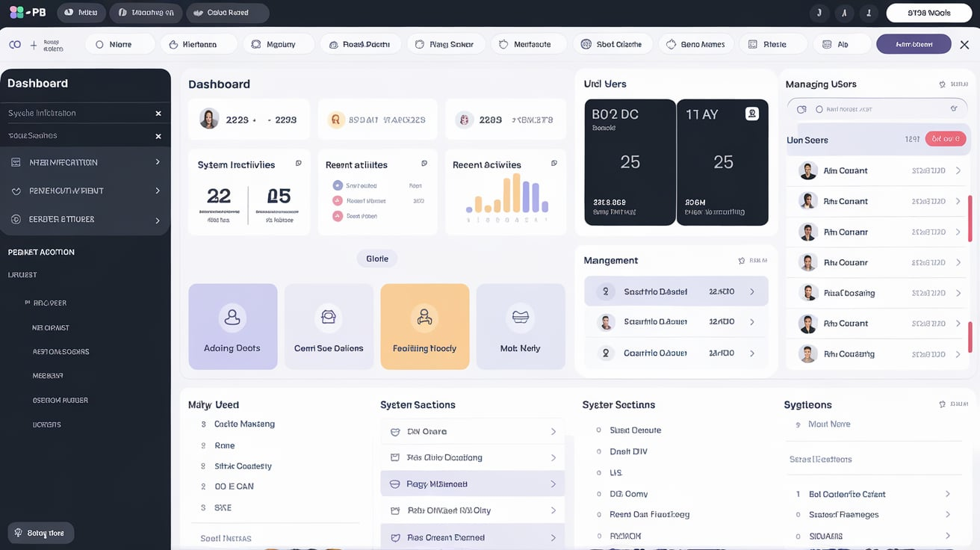Select the Mout Nore radio option

(x=798, y=424)
